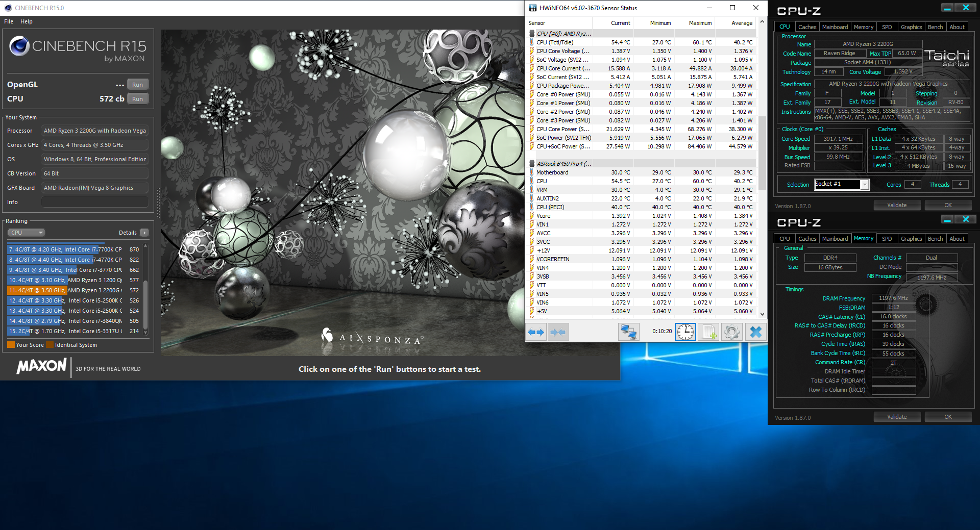Click the Info text field in Cinebench
The image size is (980, 530).
pyautogui.click(x=95, y=202)
